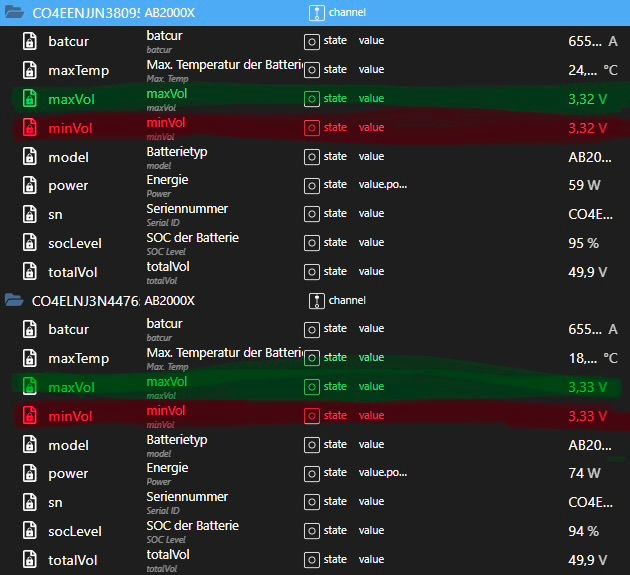Click totalVol label in CO4ELNJ3N4476
630x575 pixels.
coord(73,560)
